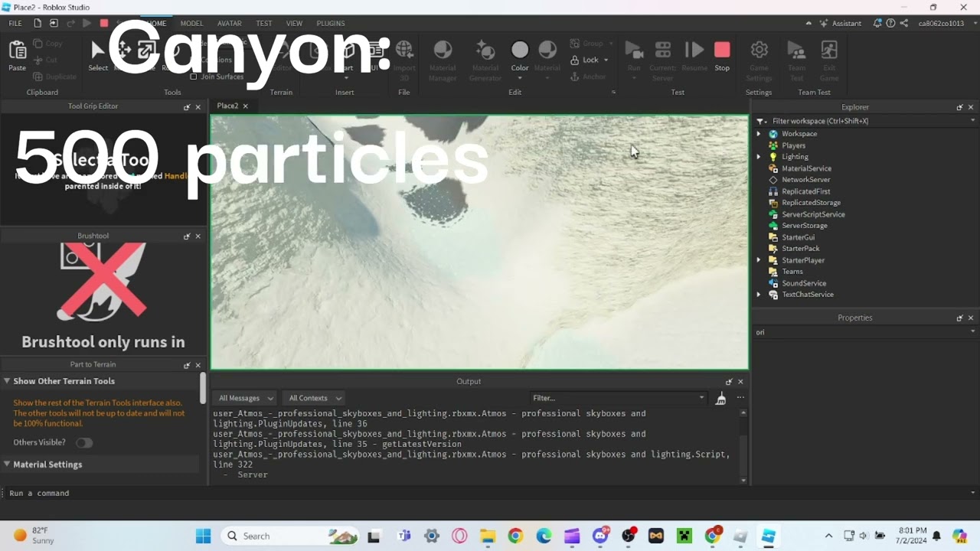980x551 pixels.
Task: Select the Paste tool in Clipboard
Action: point(17,54)
